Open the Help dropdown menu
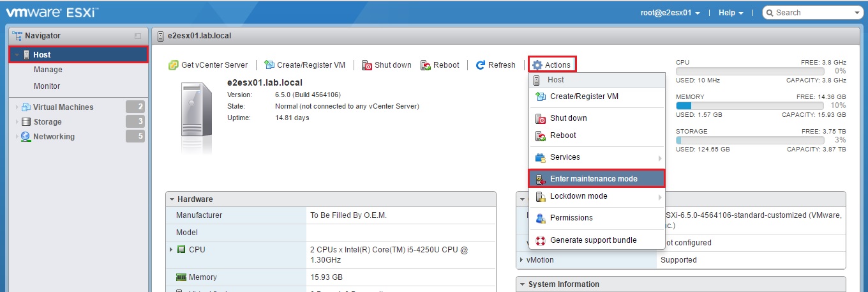Image resolution: width=868 pixels, height=292 pixels. click(x=731, y=13)
